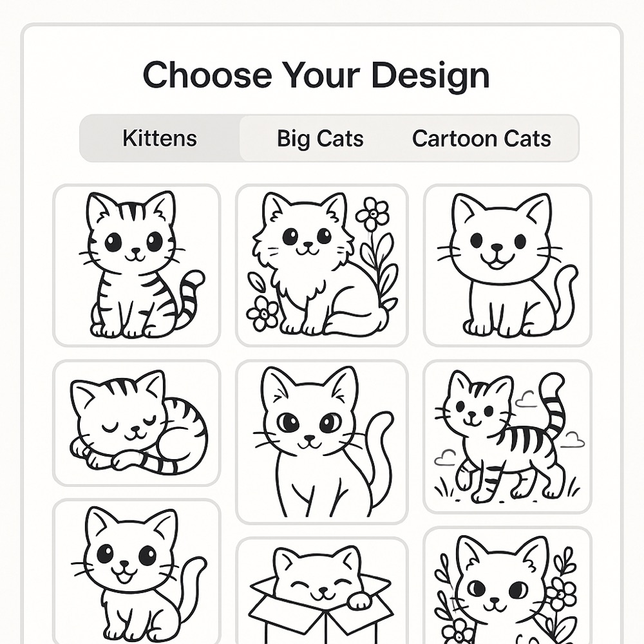The height and width of the screenshot is (644, 644).
Task: Click the daisy above the fluffy kitten
Action: [372, 214]
